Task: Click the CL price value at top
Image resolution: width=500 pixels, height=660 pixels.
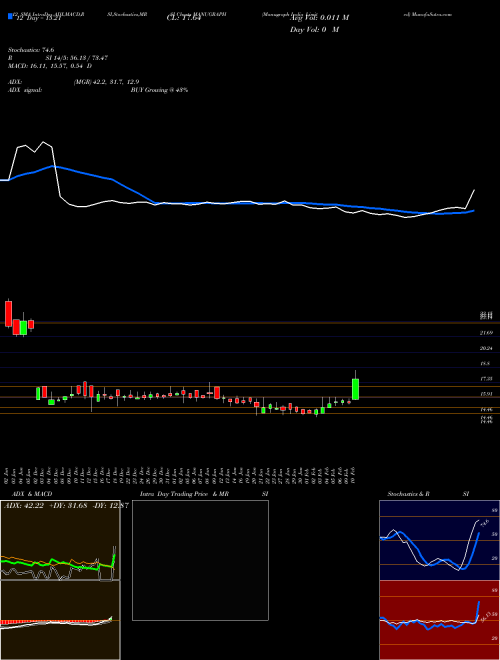Action: click(185, 18)
